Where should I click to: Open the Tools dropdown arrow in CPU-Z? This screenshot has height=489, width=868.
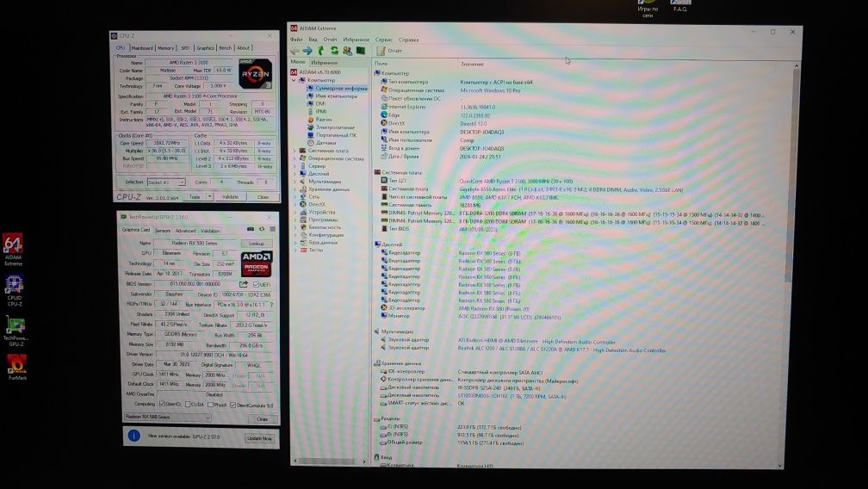(210, 196)
